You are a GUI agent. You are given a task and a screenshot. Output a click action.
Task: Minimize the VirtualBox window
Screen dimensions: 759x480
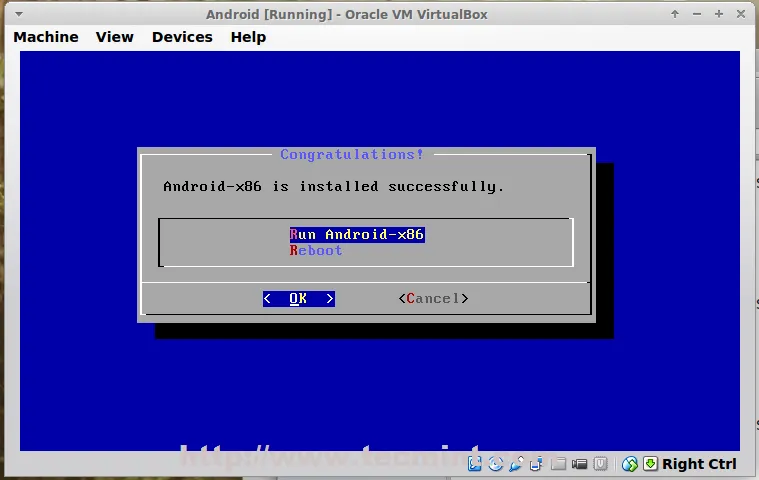(697, 14)
